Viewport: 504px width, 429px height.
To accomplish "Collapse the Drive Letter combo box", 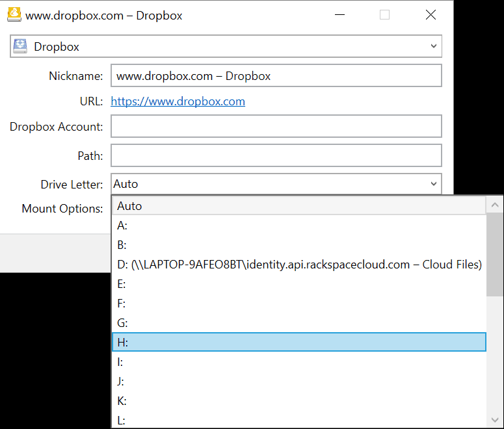I will 276,184.
